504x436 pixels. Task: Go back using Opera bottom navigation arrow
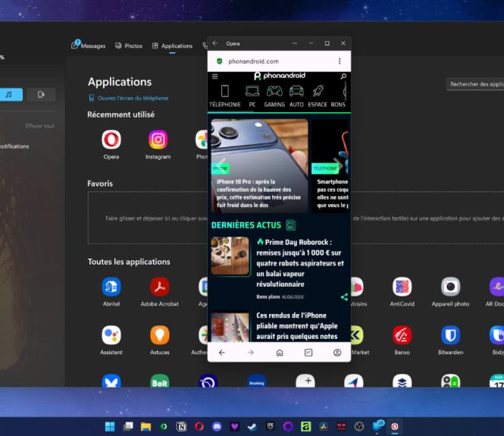(222, 353)
